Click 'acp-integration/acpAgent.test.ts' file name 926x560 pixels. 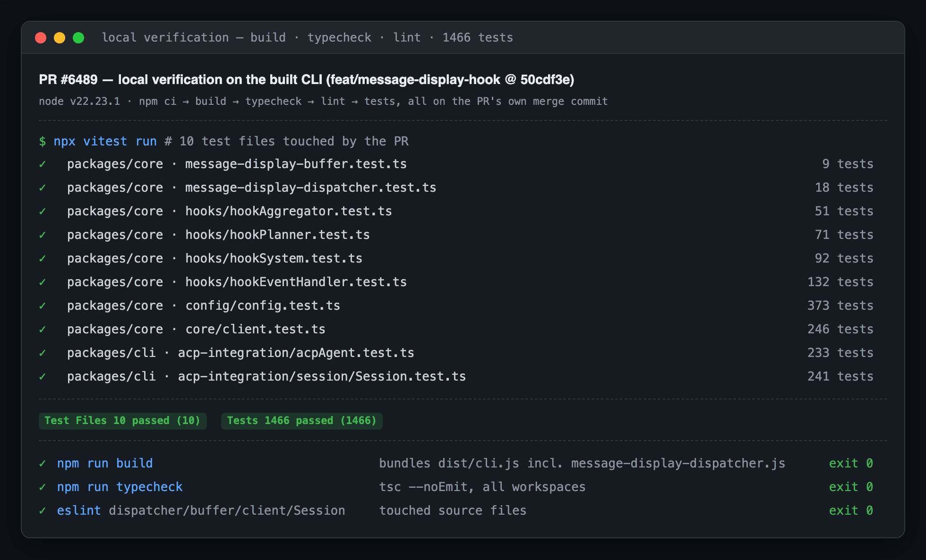(296, 353)
